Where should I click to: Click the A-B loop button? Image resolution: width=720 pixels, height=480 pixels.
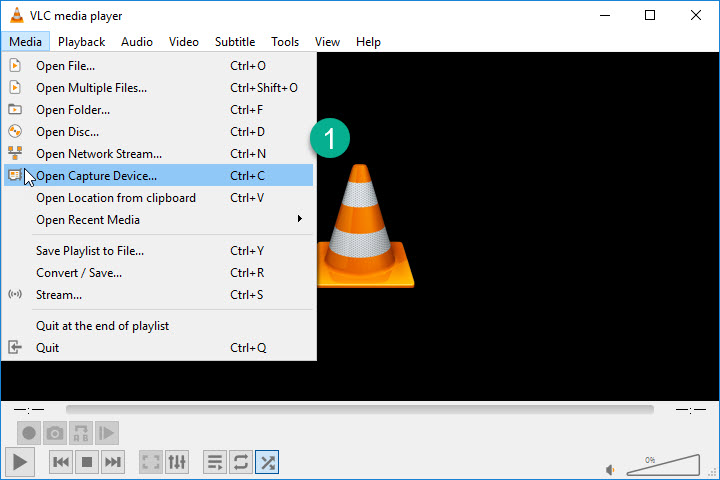[81, 433]
